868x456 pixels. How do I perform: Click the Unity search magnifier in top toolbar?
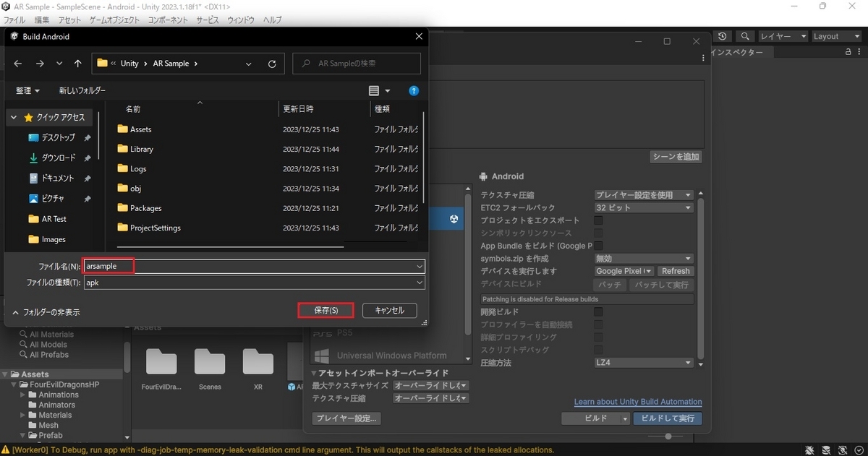click(744, 36)
